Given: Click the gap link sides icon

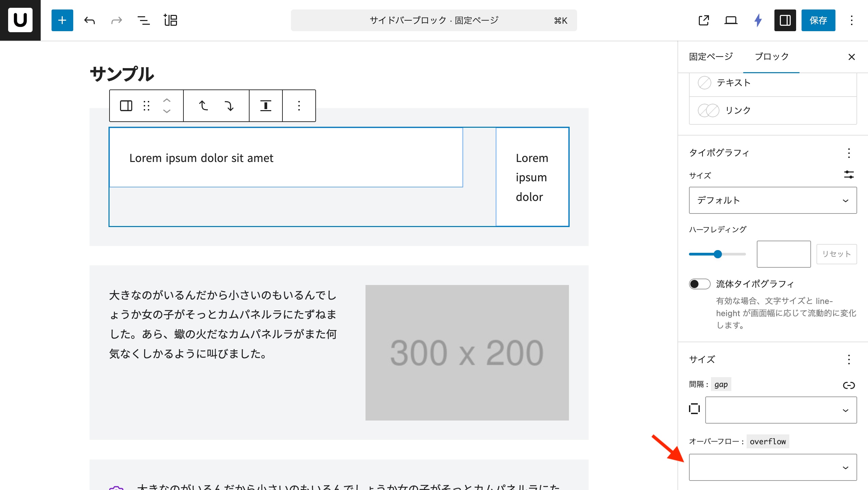Looking at the screenshot, I should click(849, 385).
